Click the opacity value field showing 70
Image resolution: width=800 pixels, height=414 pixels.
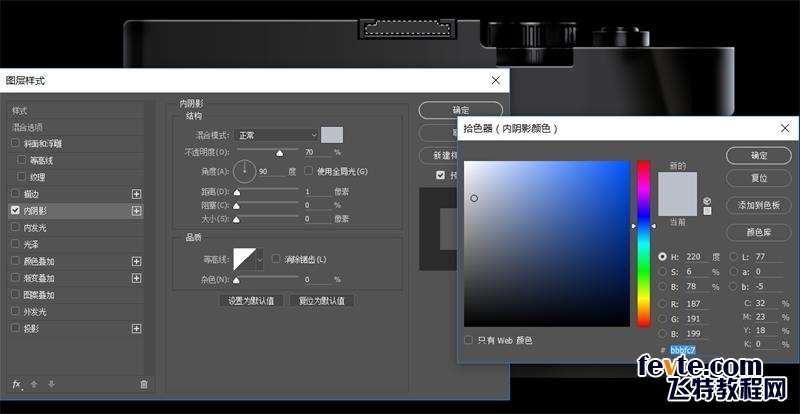point(317,152)
